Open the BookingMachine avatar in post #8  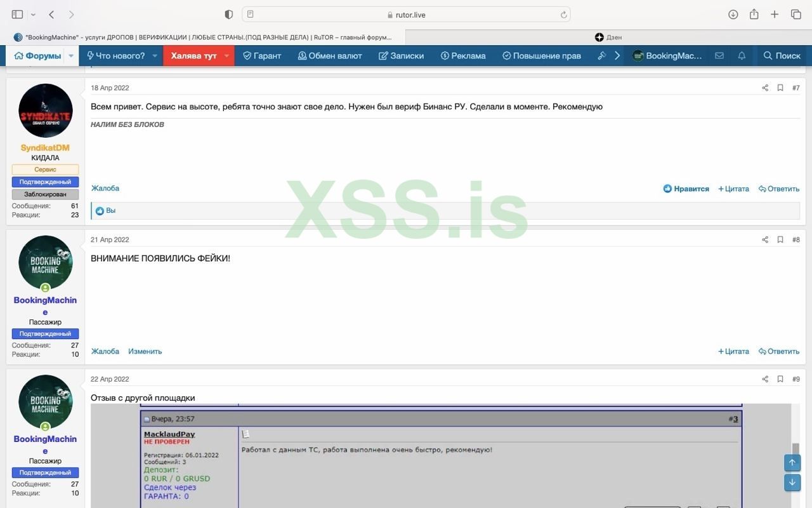point(46,263)
